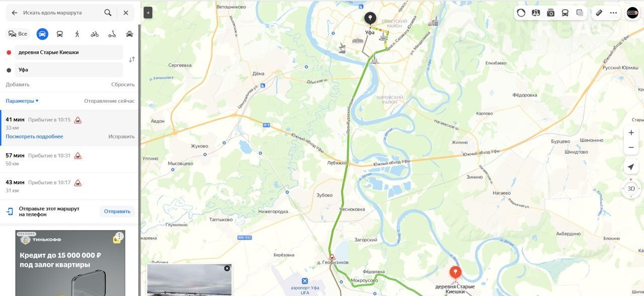Select the bicycle route mode
644x296 pixels.
point(95,34)
